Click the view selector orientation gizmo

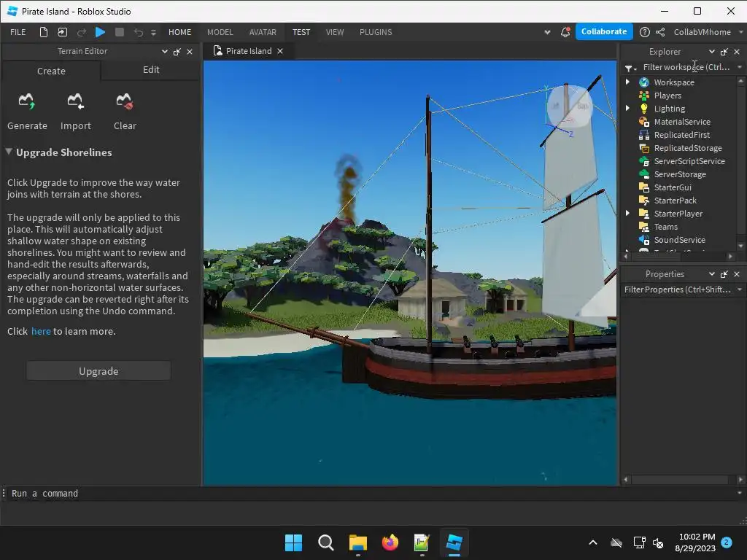pyautogui.click(x=569, y=106)
